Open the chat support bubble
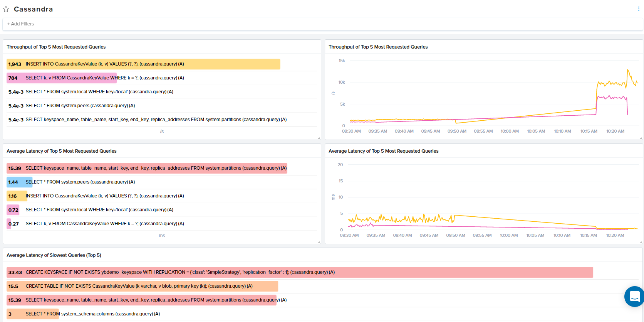Viewport: 644px width, 322px height. pyautogui.click(x=634, y=296)
